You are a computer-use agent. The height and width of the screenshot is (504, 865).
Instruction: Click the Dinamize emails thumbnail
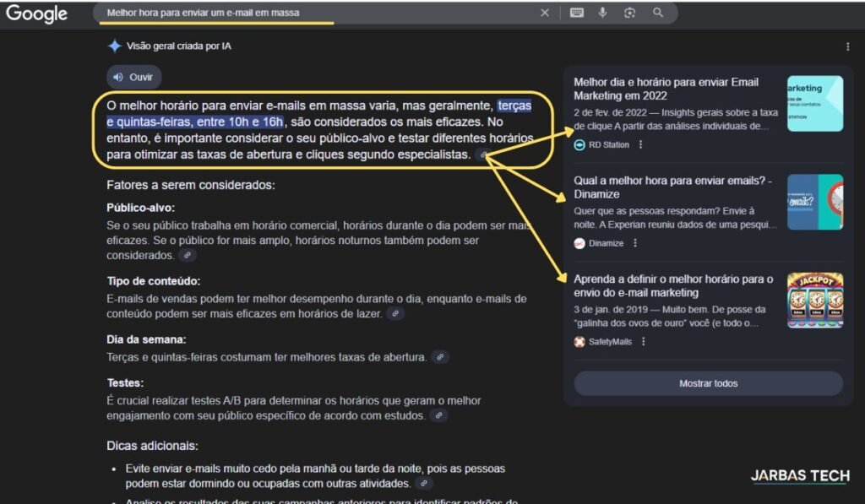pyautogui.click(x=815, y=202)
